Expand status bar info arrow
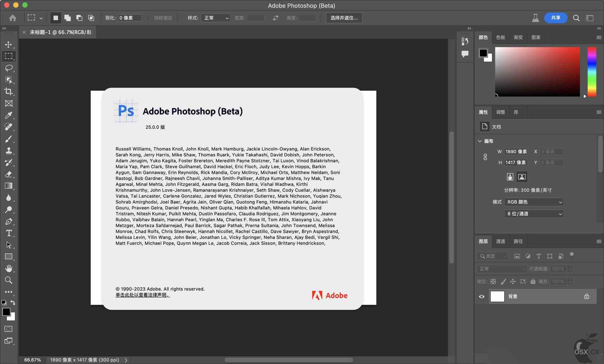 point(126,360)
